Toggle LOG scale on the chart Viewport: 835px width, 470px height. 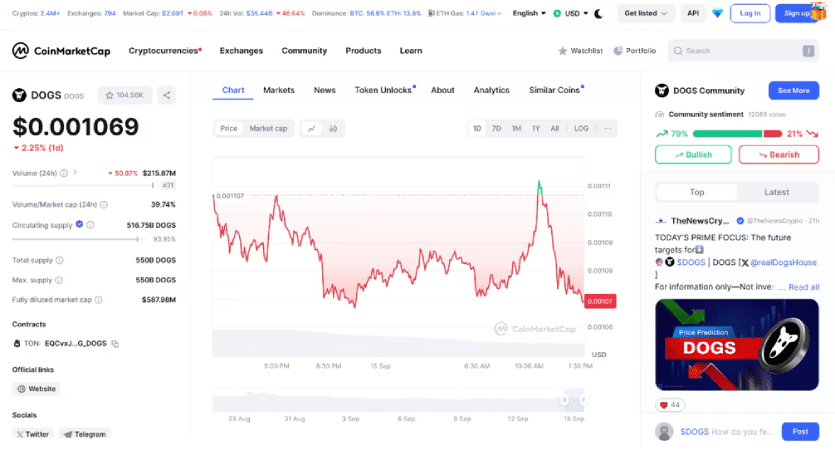pos(581,128)
